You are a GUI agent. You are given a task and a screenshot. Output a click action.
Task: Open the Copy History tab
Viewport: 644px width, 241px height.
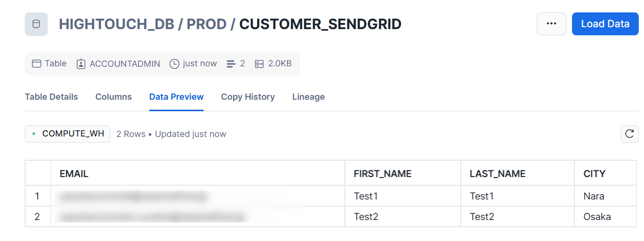coord(248,97)
